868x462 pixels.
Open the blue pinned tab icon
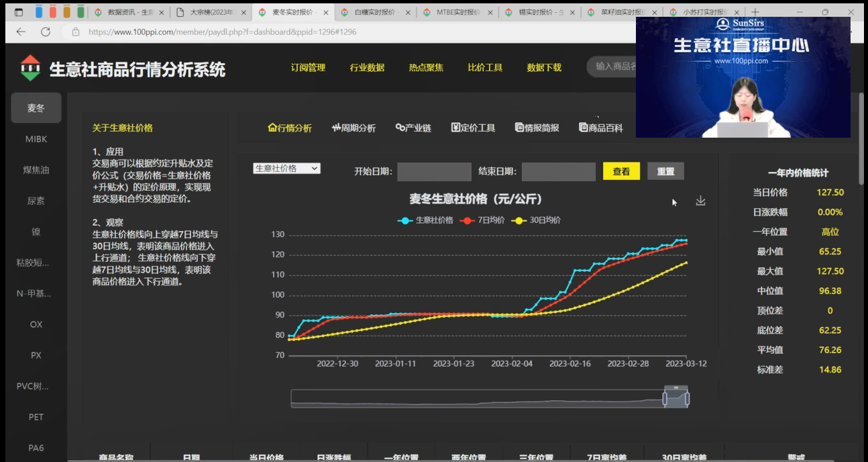click(x=39, y=12)
